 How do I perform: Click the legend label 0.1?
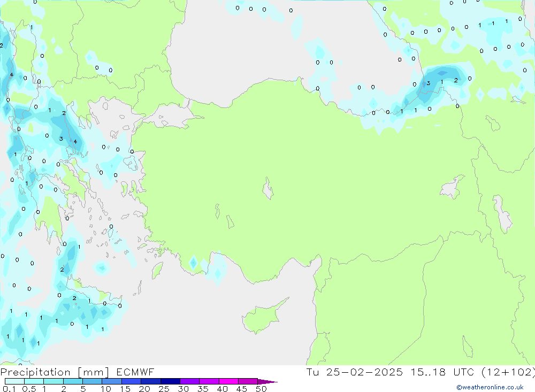[x=9, y=389]
